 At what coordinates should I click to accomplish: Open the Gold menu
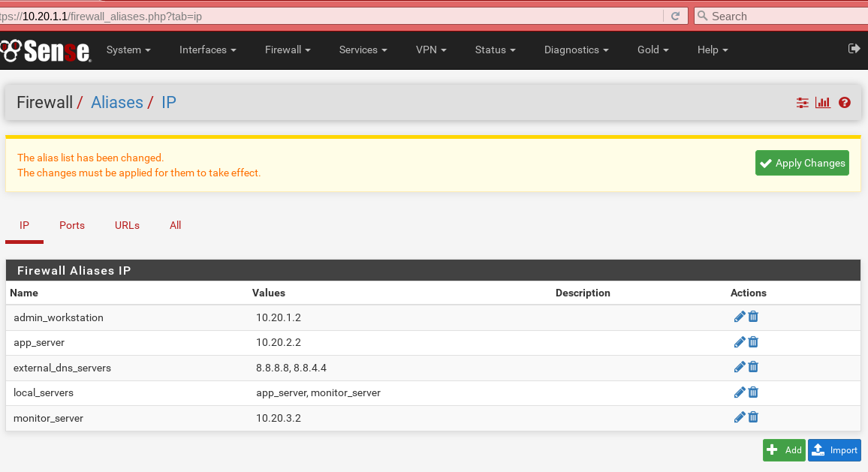(x=653, y=50)
